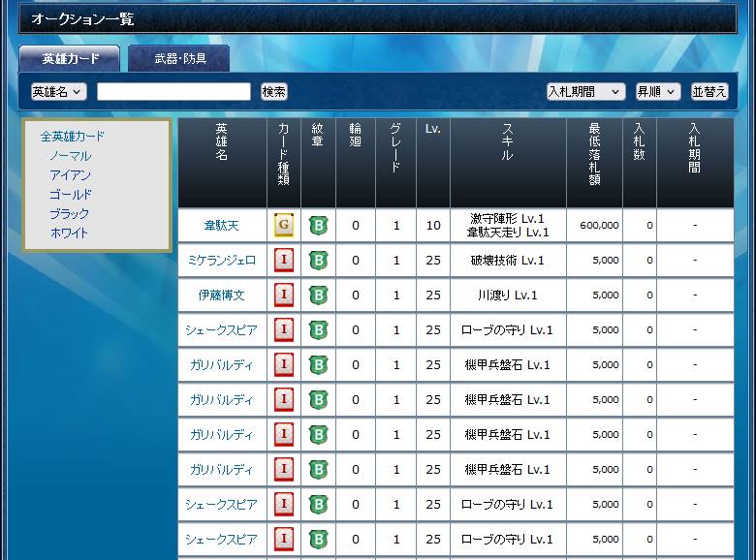The image size is (756, 560).
Task: Click the スキル column header
Action: (508, 163)
